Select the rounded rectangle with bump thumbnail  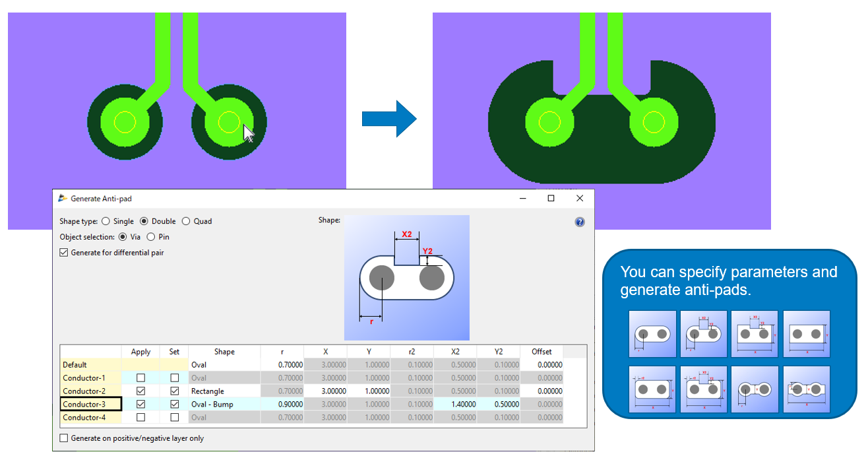coord(703,390)
